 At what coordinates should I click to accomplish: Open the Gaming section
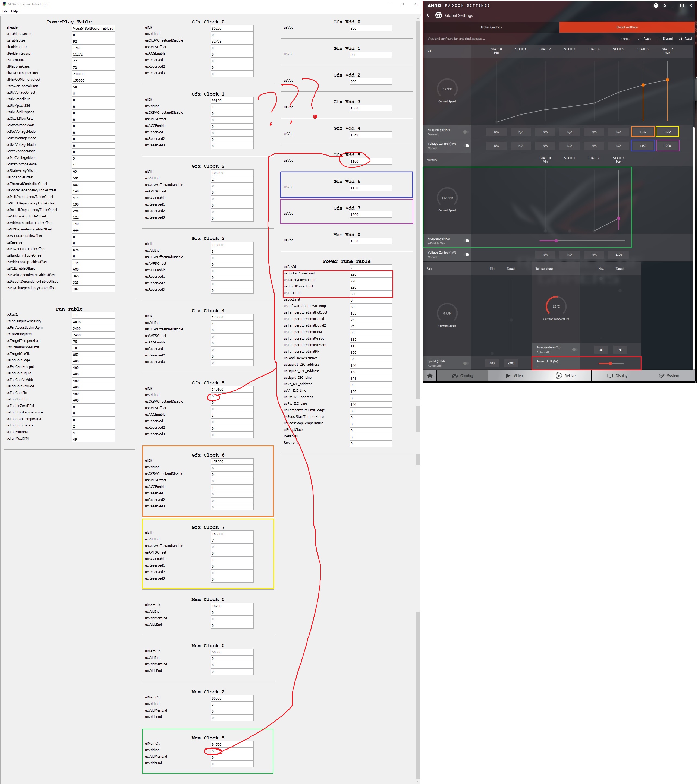[x=463, y=376]
